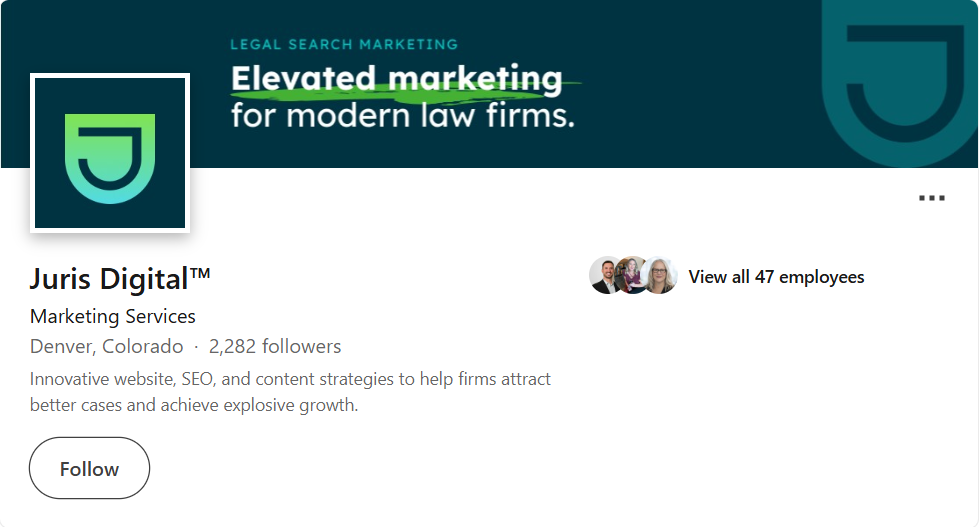This screenshot has height=527, width=980.
Task: Click the Elevated marketing banner headline
Action: point(396,78)
